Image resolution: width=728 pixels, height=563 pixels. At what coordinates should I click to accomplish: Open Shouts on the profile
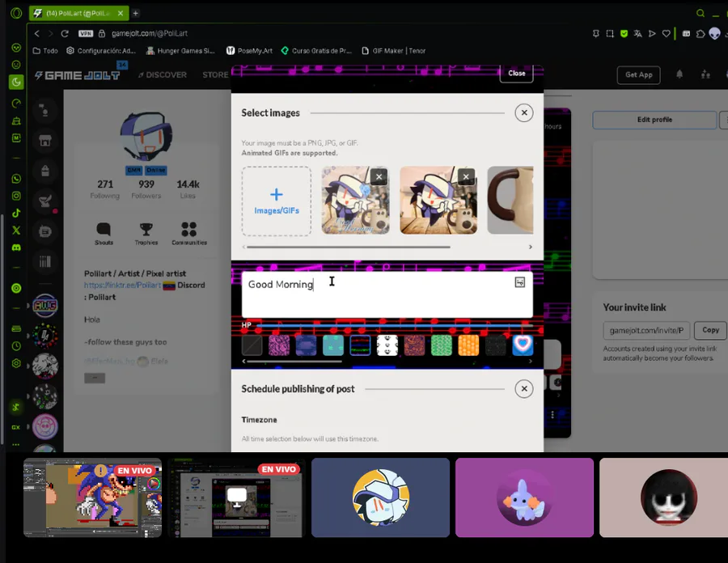104,234
